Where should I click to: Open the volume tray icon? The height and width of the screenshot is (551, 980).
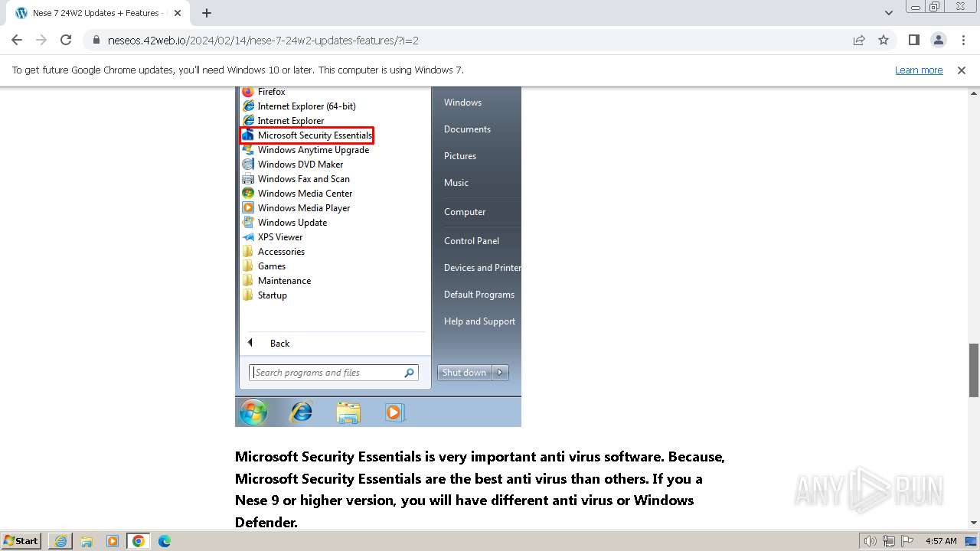click(x=871, y=541)
